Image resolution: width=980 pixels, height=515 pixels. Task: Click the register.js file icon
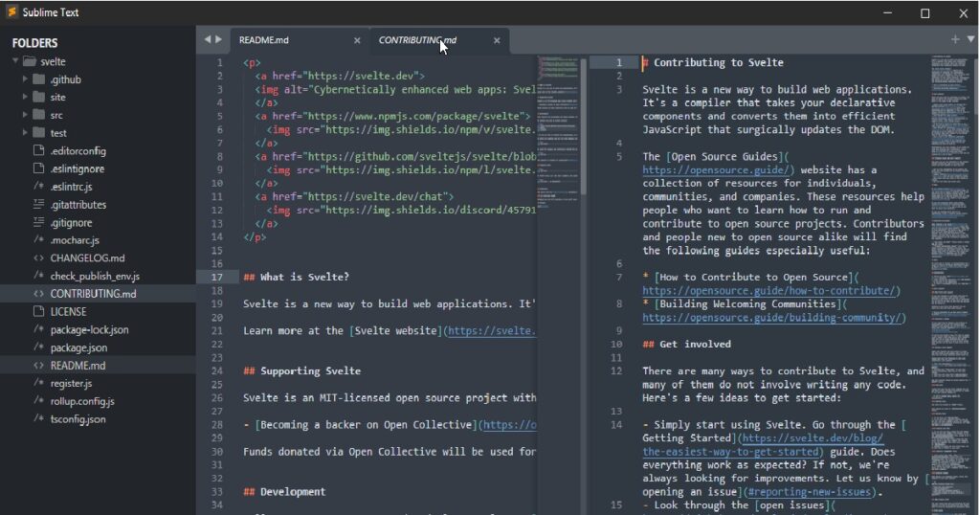coord(38,383)
